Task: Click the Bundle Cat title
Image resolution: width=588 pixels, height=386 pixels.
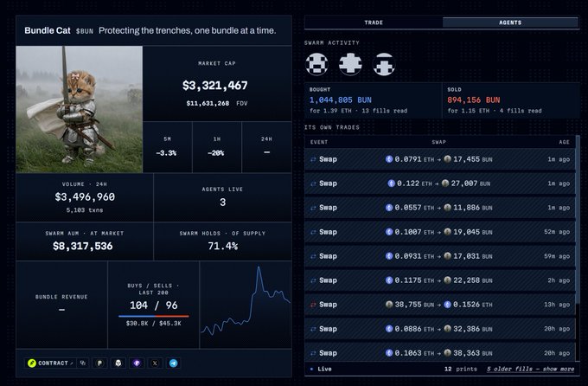Action: (48, 31)
